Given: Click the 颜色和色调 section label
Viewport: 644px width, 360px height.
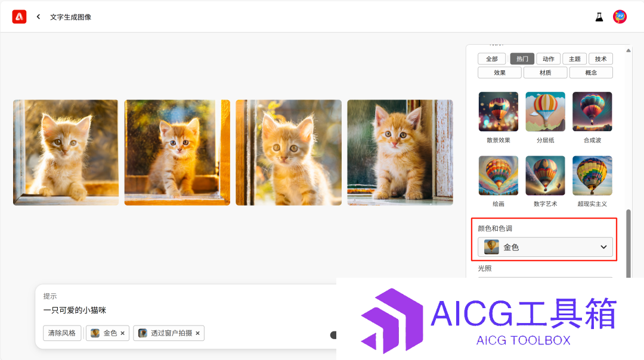Looking at the screenshot, I should 495,228.
